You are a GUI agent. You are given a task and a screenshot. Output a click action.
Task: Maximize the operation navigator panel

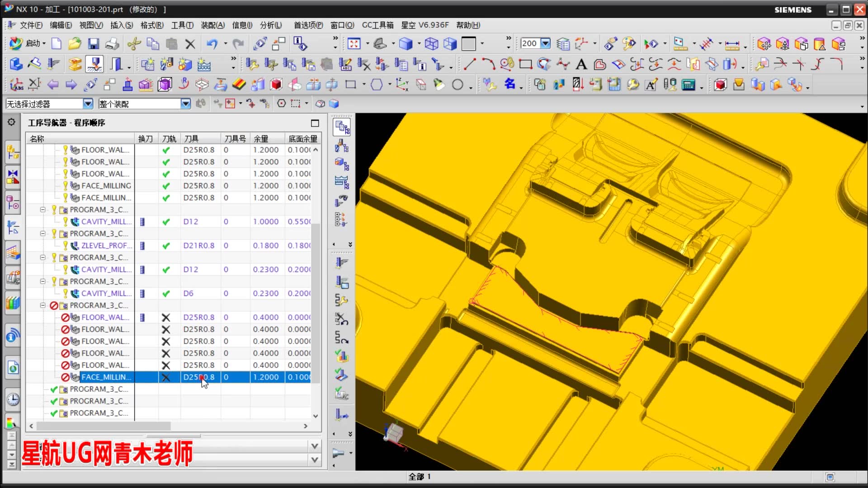click(x=315, y=123)
